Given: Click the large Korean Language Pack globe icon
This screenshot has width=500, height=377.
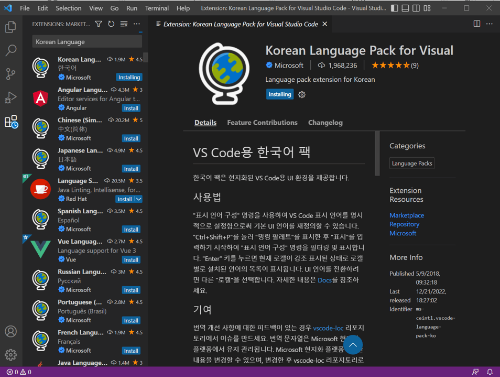Looking at the screenshot, I should tap(224, 74).
